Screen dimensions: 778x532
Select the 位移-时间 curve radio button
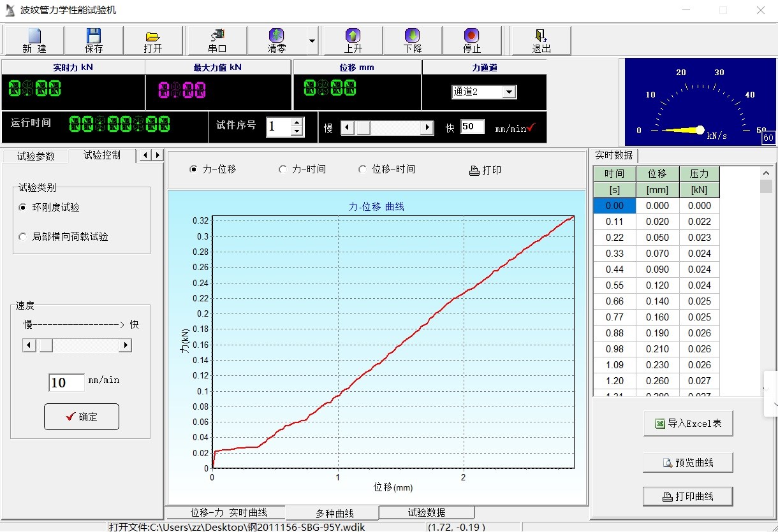coord(363,169)
